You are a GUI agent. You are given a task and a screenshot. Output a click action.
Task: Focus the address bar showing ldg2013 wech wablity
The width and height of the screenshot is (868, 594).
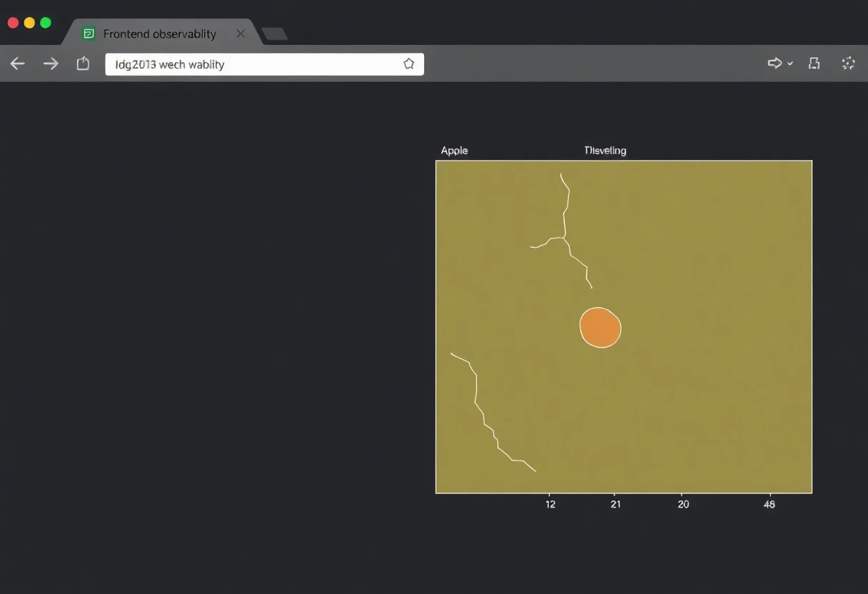click(x=264, y=64)
